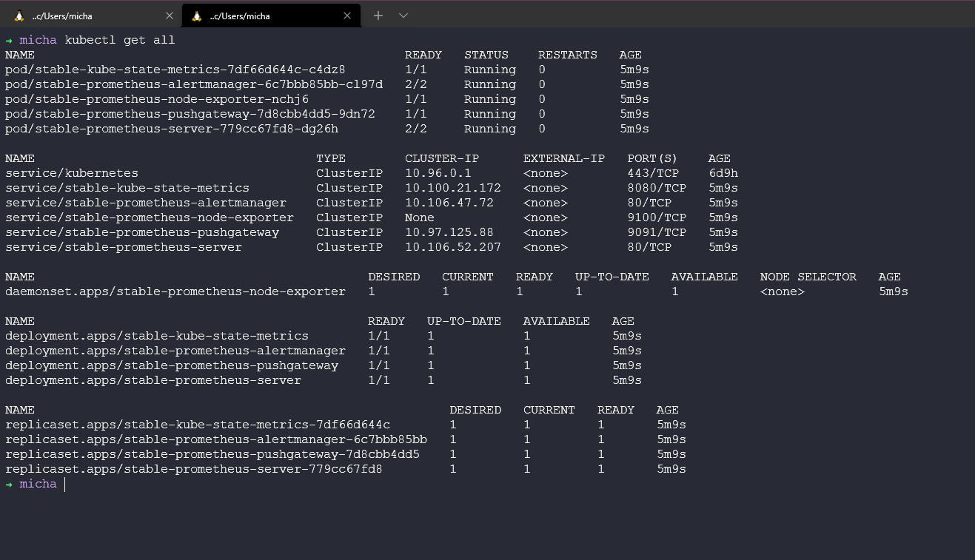
Task: Open a new tab with the plus button
Action: tap(378, 16)
